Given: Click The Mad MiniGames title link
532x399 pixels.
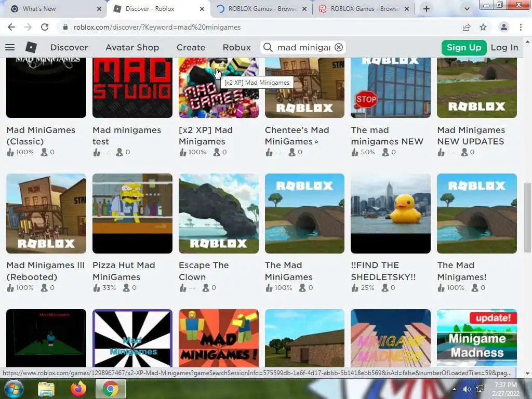Looking at the screenshot, I should click(288, 271).
